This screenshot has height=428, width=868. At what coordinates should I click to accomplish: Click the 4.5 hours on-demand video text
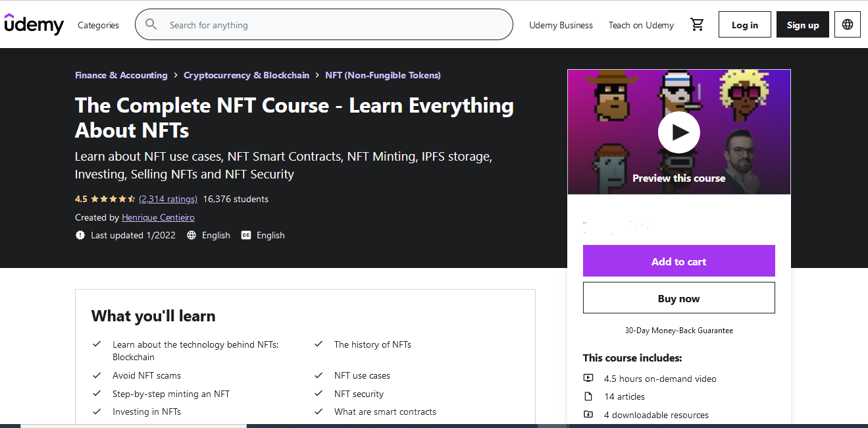(660, 379)
